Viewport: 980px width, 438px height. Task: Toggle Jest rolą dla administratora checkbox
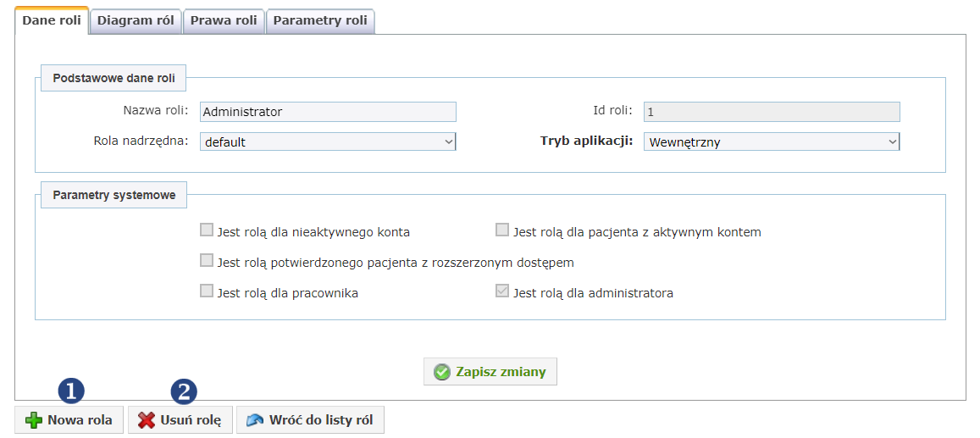point(502,291)
